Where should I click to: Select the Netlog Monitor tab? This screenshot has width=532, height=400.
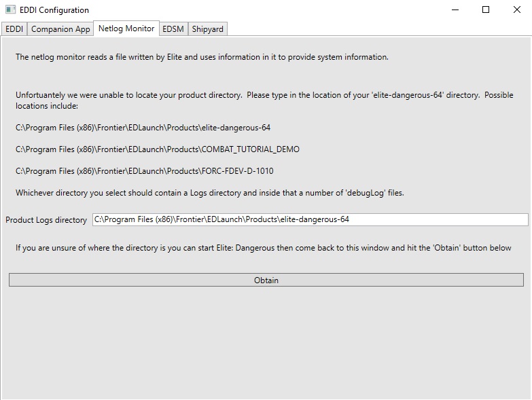[126, 29]
